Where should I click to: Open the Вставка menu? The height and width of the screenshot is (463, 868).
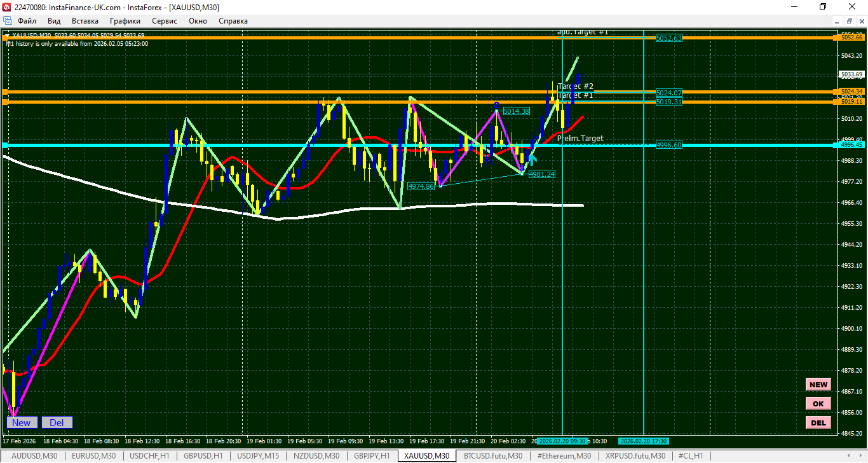[x=85, y=21]
